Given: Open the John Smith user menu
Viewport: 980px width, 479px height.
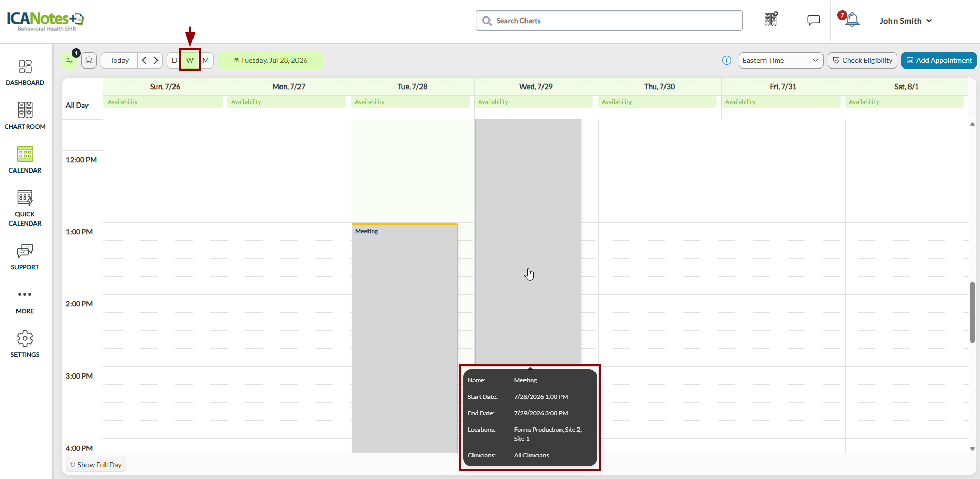Looking at the screenshot, I should [x=905, y=21].
